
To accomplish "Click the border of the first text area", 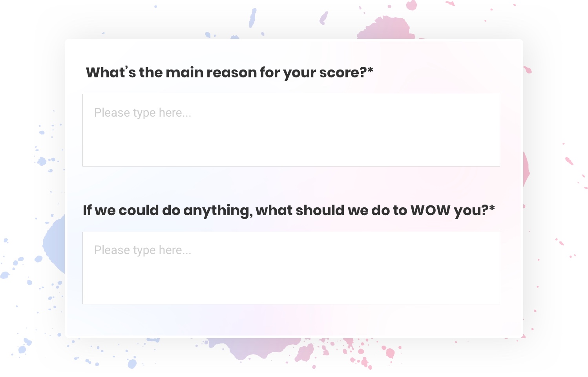I will (291, 94).
